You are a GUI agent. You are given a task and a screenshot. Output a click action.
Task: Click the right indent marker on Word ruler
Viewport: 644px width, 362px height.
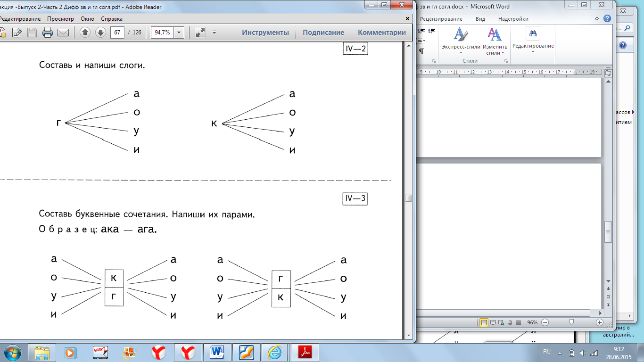575,74
